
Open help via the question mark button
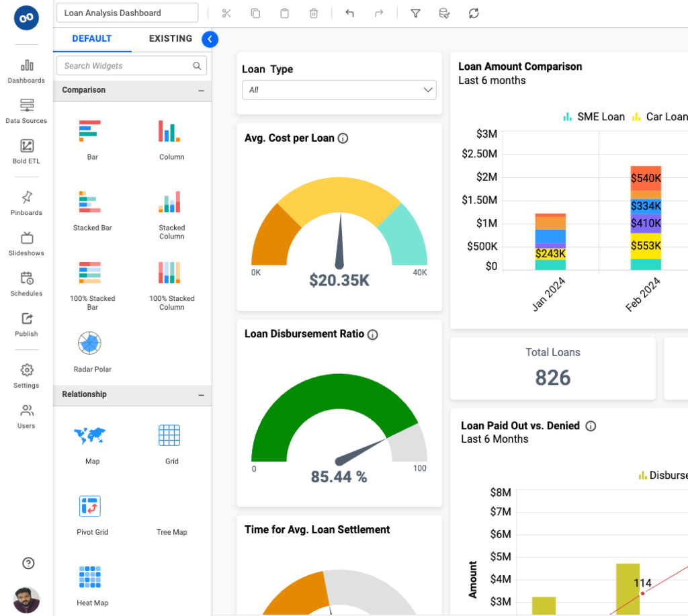[26, 563]
